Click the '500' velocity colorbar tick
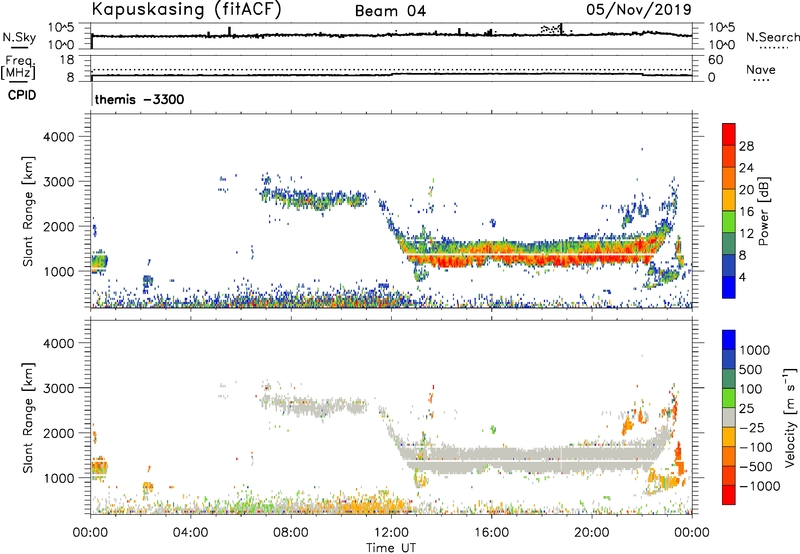 [752, 370]
